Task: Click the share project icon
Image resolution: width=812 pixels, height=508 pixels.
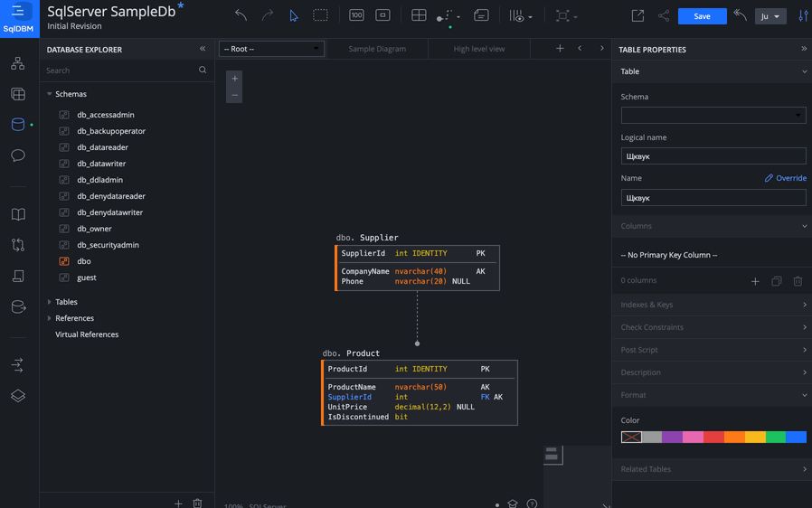Action: (664, 15)
